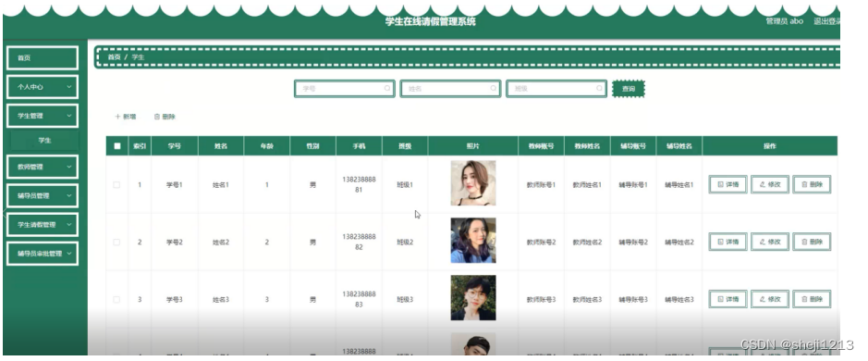Collapse the 学生管理 menu chevron

[x=69, y=116]
